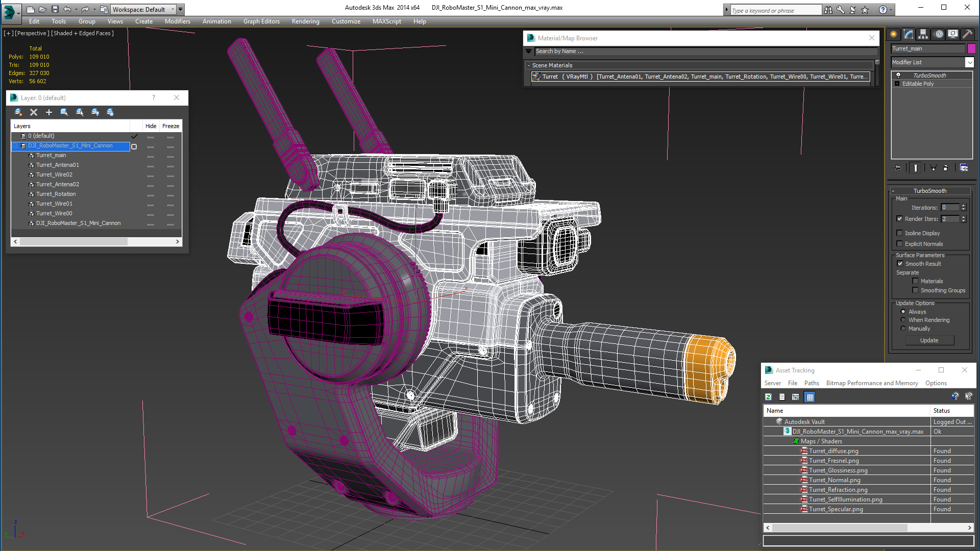Open the Modifier List dropdown
980x551 pixels.
969,62
